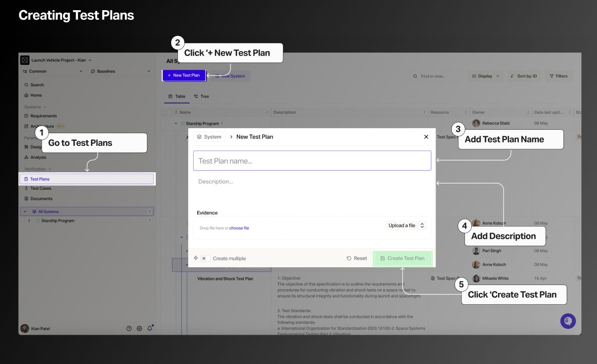Click the System breadcrumb chip in the dialog
597x364 pixels.
click(x=209, y=137)
